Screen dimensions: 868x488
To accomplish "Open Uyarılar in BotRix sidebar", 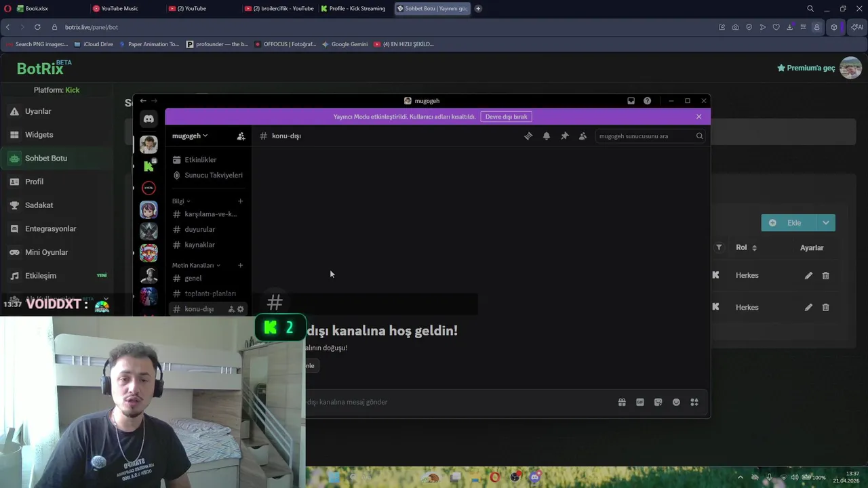I will click(56, 111).
